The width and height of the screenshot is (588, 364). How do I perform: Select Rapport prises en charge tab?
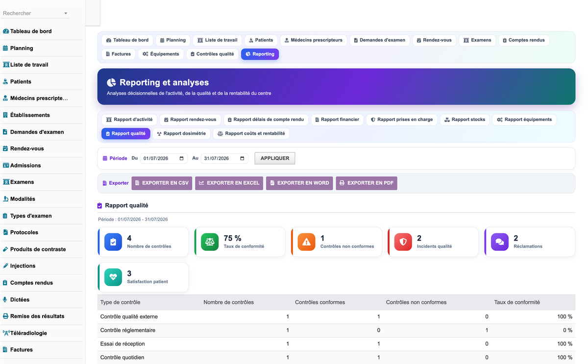click(x=402, y=120)
